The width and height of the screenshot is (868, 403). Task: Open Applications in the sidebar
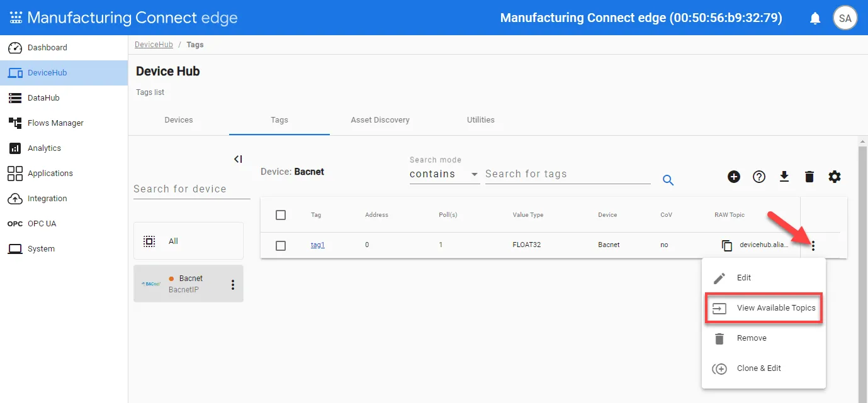click(64, 174)
